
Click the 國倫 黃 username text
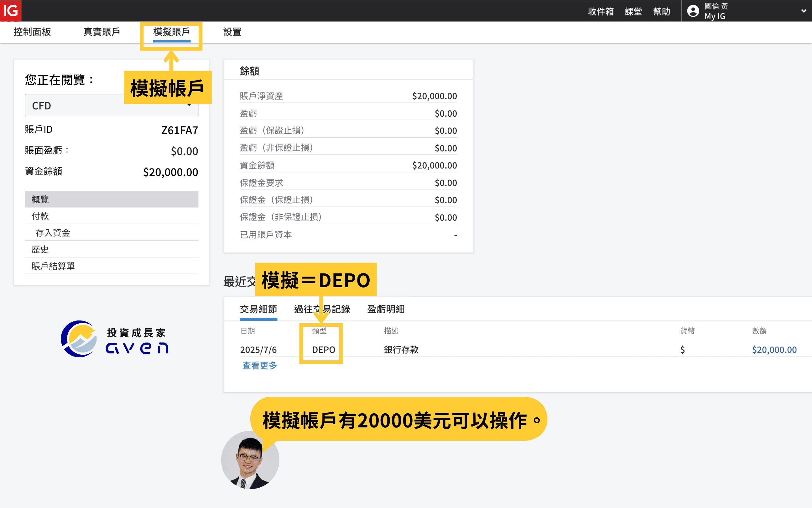[x=716, y=6]
